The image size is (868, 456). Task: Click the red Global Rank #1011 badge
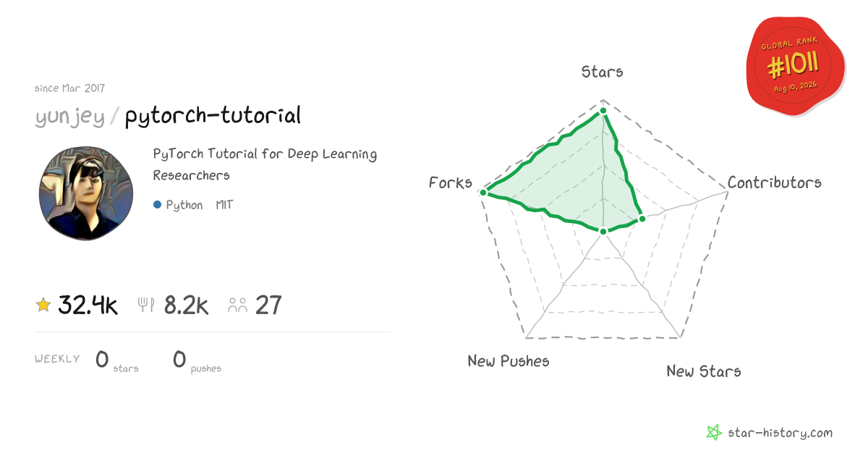796,67
